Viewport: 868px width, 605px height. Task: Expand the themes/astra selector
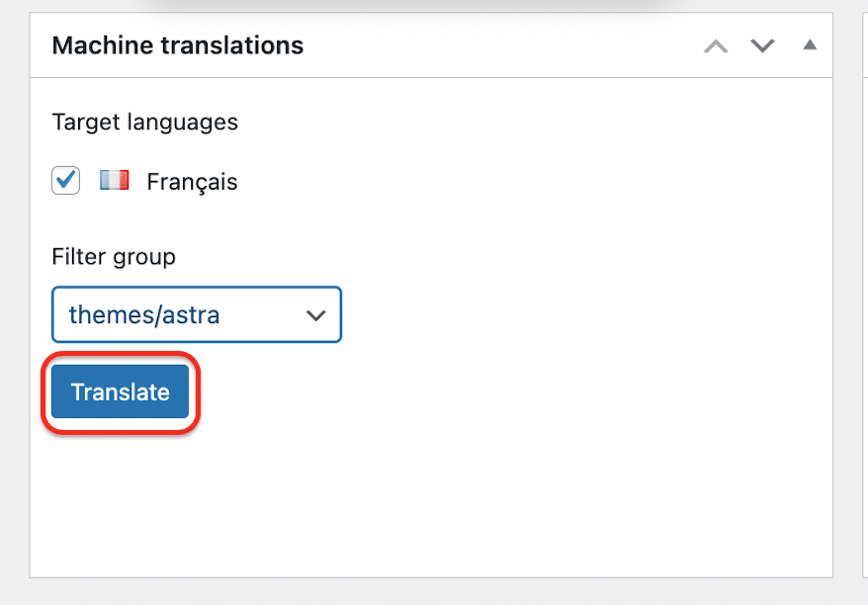196,314
